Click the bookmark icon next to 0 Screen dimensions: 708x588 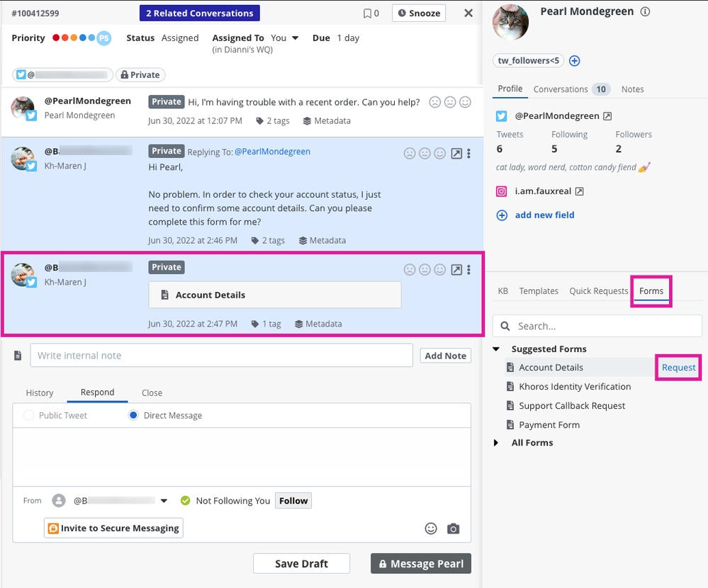coord(367,13)
